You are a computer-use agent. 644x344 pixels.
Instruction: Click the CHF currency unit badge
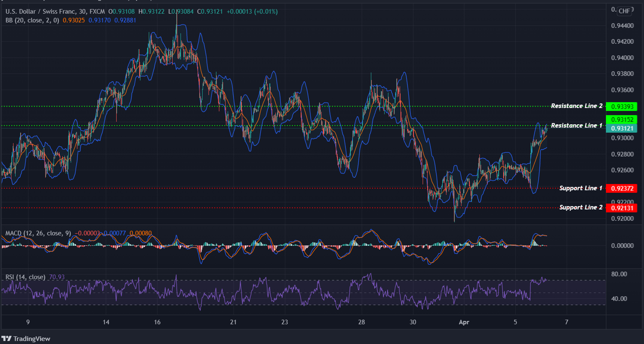click(624, 11)
